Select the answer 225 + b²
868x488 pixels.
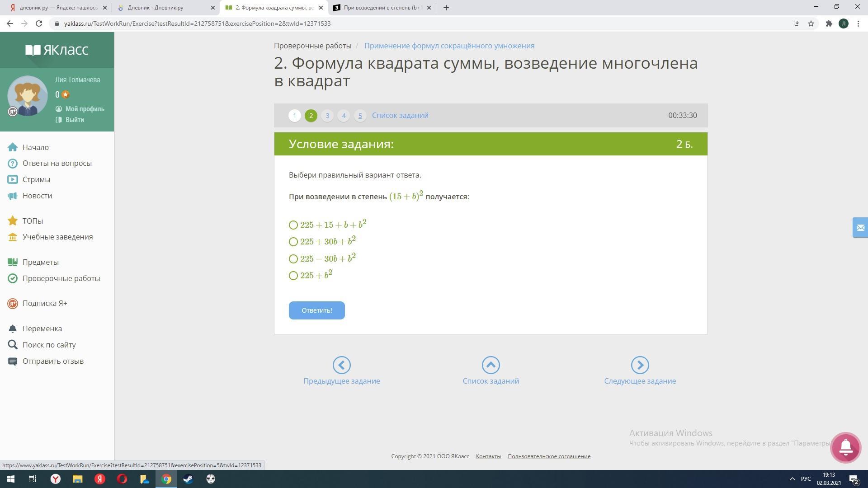(x=293, y=276)
